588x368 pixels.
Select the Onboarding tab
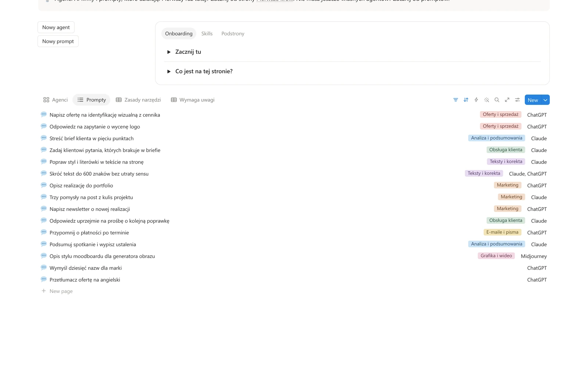pos(179,33)
